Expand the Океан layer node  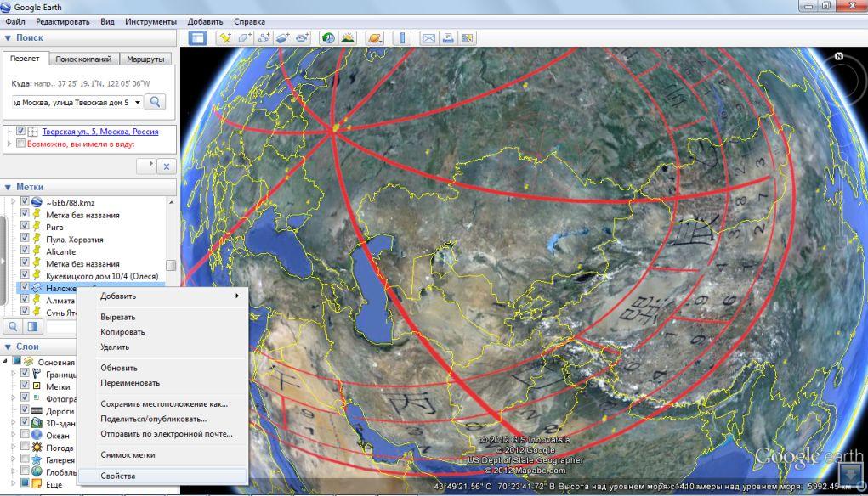click(x=14, y=435)
